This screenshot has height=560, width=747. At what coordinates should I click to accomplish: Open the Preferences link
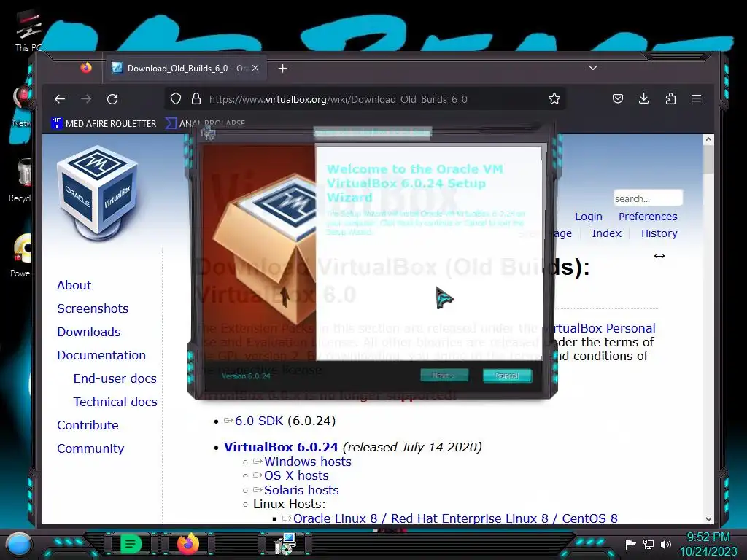[648, 217]
